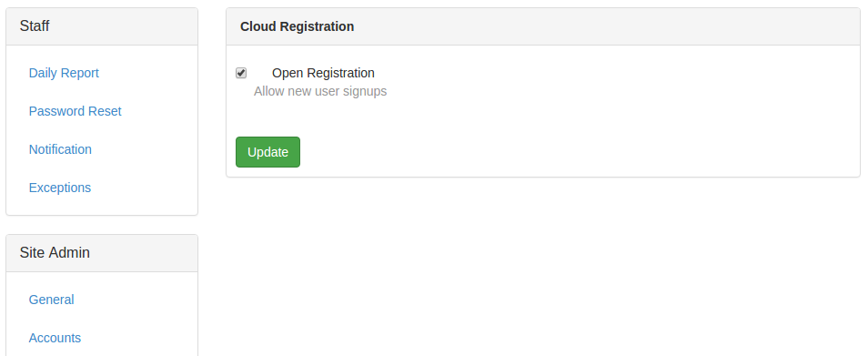Go to Password Reset
Screen dimensions: 868x356
pyautogui.click(x=75, y=111)
